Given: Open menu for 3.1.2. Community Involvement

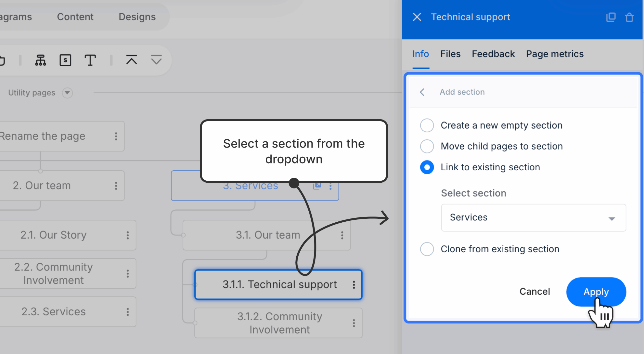Looking at the screenshot, I should [354, 323].
